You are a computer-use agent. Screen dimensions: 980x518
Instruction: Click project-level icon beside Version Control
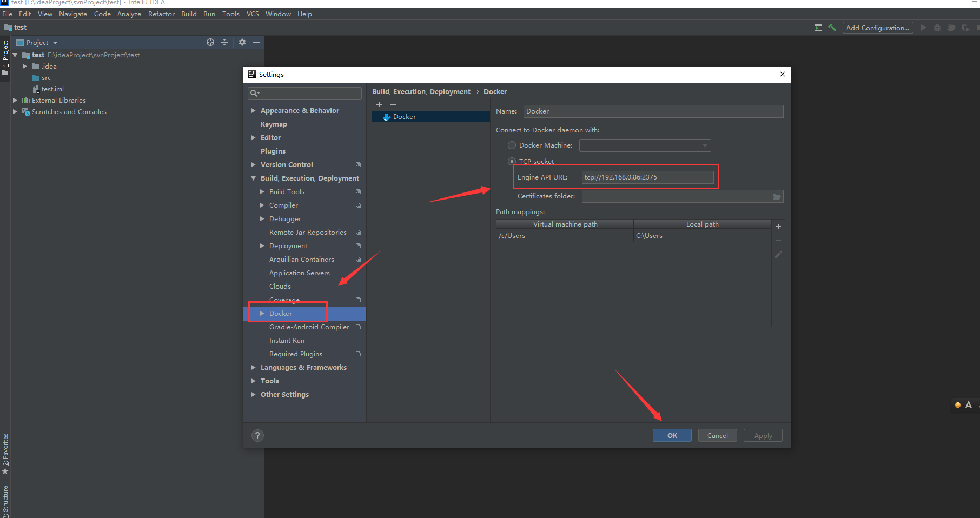click(x=358, y=165)
